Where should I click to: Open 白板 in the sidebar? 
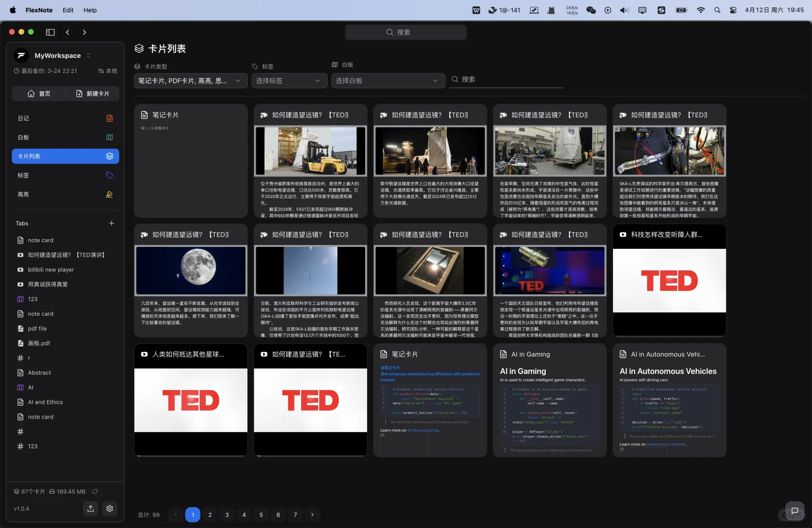66,137
